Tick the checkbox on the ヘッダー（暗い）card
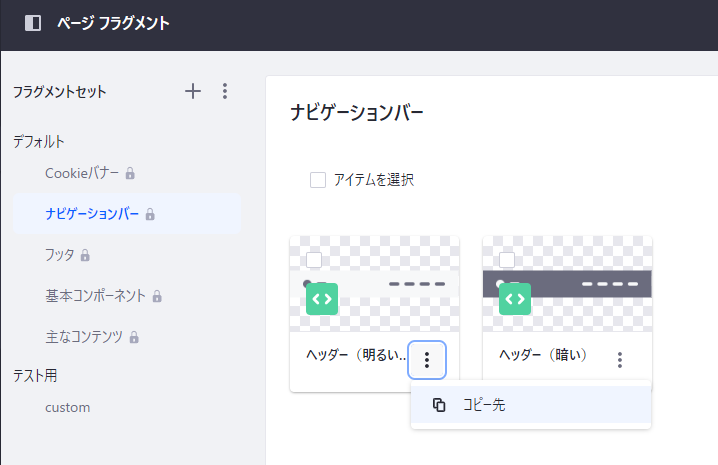718x465 pixels. click(507, 260)
